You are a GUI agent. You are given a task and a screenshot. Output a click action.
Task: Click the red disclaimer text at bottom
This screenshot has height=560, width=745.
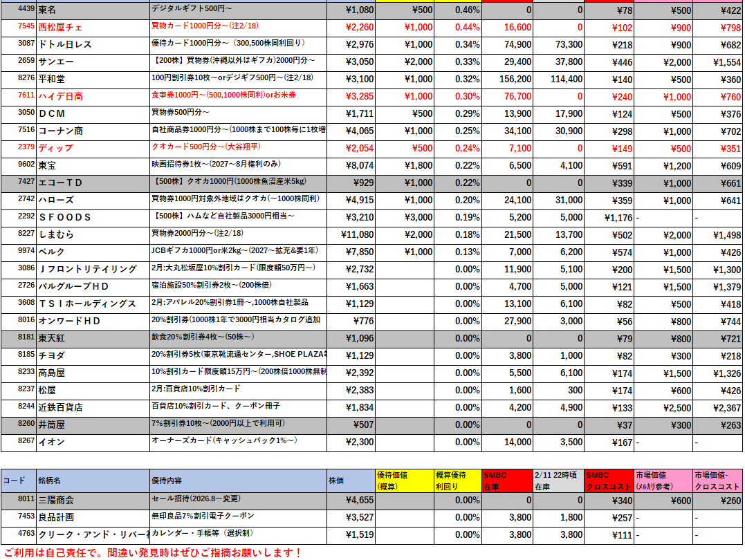153,553
